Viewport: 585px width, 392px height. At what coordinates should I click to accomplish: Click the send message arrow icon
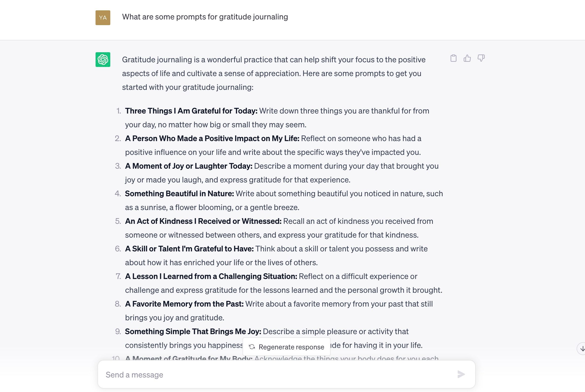click(461, 375)
